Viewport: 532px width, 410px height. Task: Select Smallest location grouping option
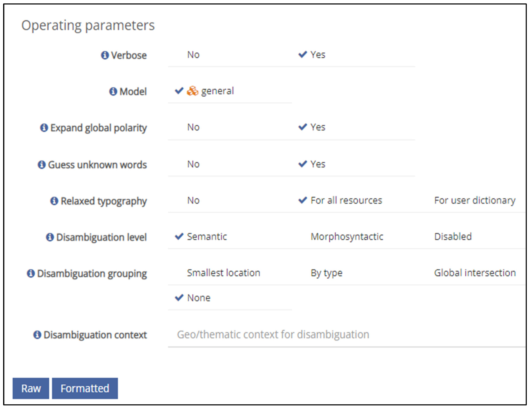point(223,273)
